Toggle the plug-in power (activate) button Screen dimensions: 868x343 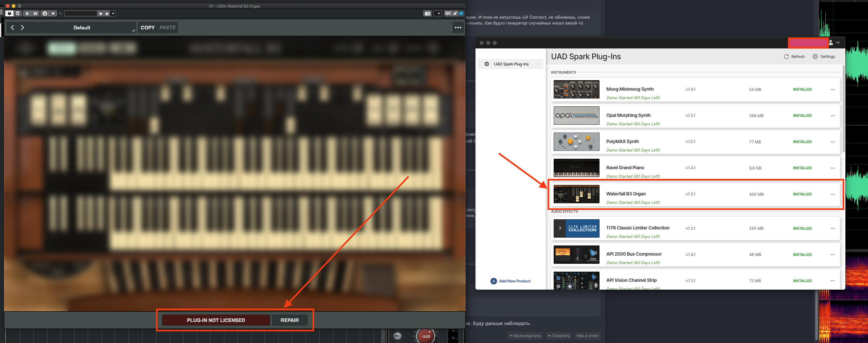(9, 13)
